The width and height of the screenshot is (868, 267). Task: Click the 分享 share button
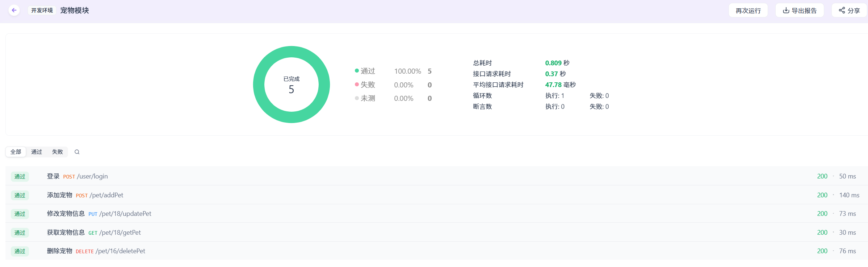[849, 11]
